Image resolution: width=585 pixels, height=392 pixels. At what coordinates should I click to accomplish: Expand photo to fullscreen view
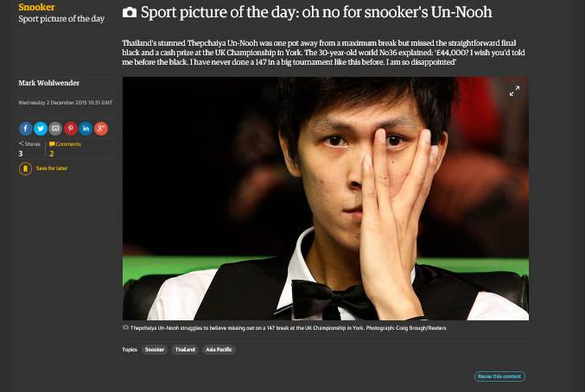click(x=514, y=91)
